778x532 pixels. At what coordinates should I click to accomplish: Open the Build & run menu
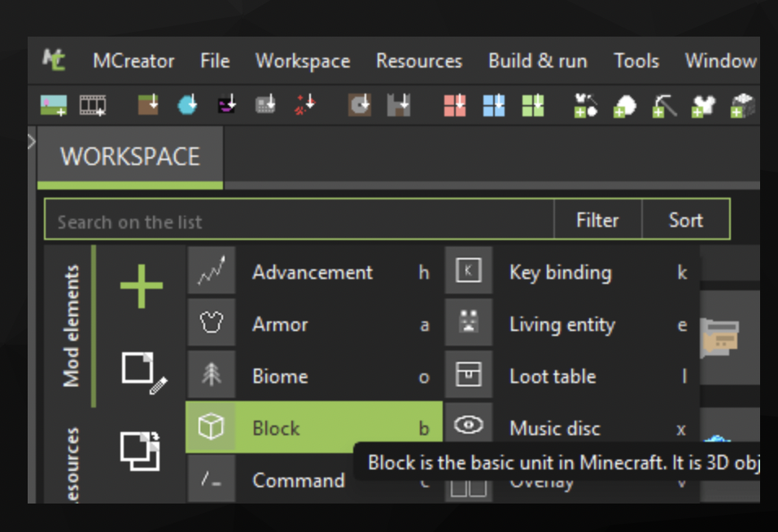[538, 61]
